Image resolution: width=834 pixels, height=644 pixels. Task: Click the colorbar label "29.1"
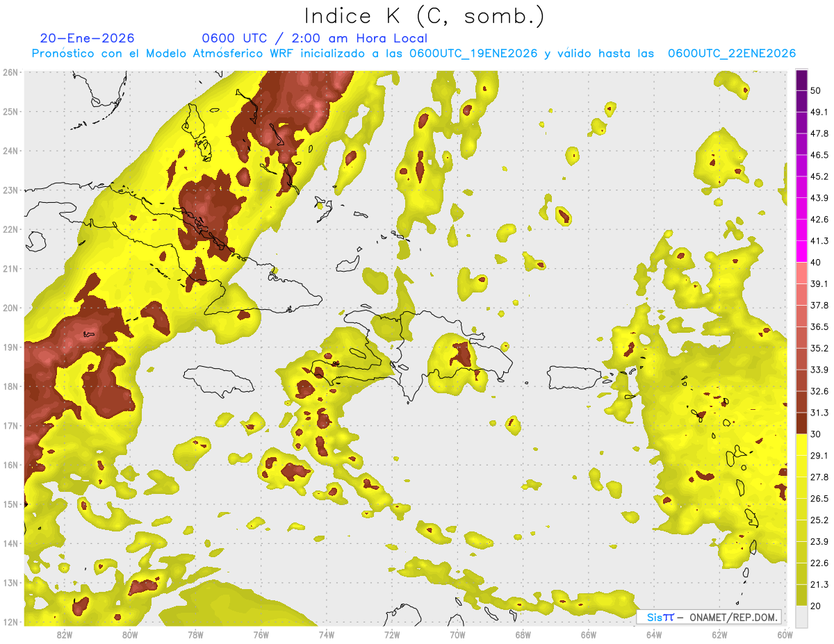(x=819, y=456)
